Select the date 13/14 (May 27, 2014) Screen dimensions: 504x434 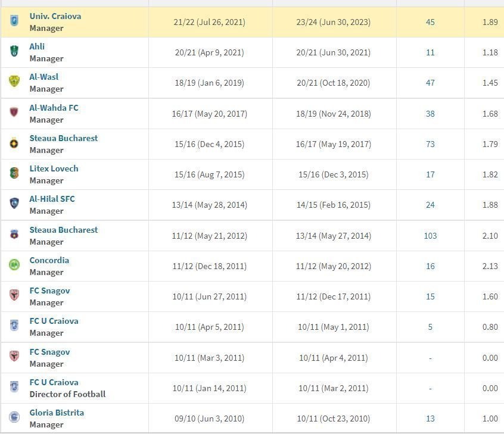pos(334,236)
